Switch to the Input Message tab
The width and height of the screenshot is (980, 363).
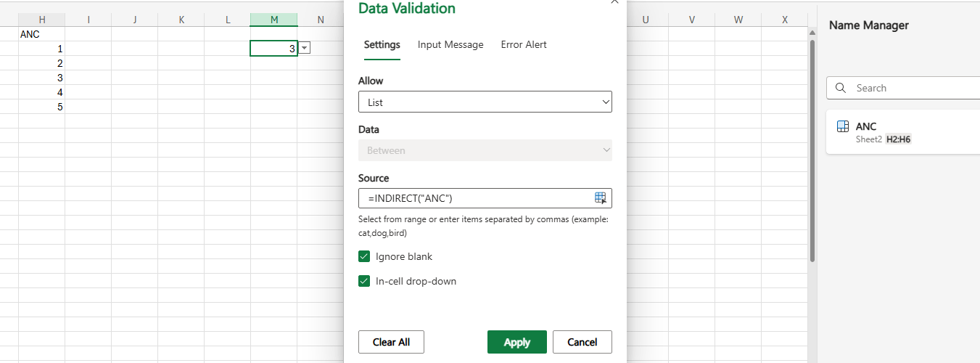pyautogui.click(x=450, y=44)
